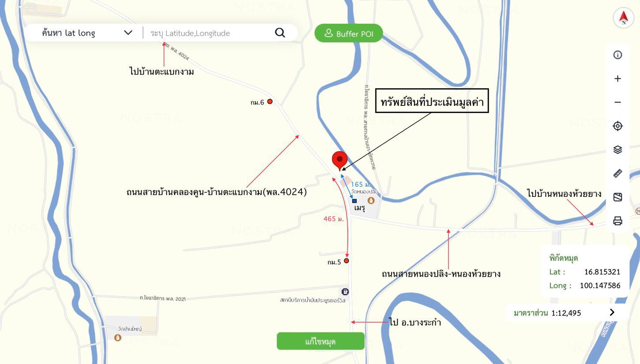This screenshot has height=364, width=640.
Task: Click the Buffer POI button
Action: 349,34
